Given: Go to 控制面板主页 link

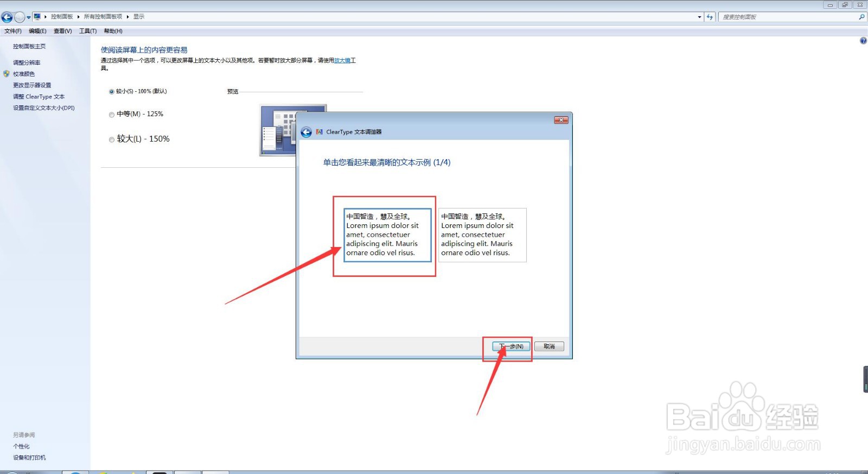Looking at the screenshot, I should tap(29, 47).
